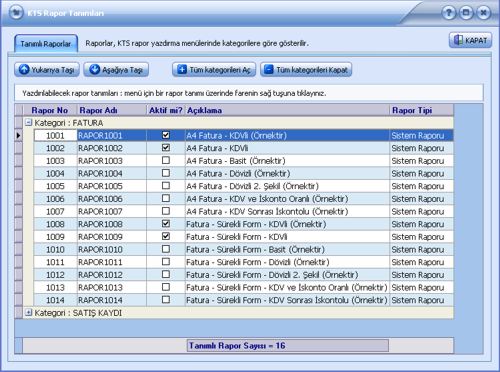This screenshot has height=372, width=500.
Task: Enable Aktif mi for report 1014
Action: click(x=166, y=300)
